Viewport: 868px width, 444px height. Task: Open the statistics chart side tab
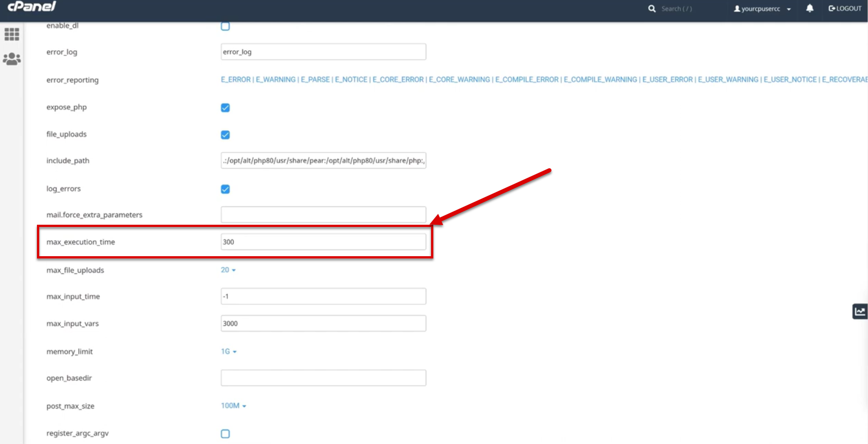pyautogui.click(x=860, y=311)
